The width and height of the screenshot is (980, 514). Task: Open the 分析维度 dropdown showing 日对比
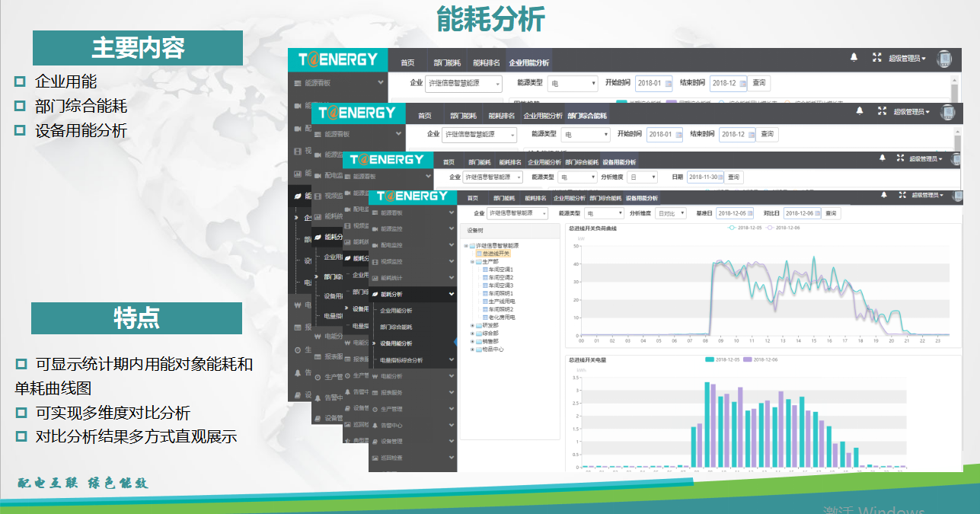671,214
